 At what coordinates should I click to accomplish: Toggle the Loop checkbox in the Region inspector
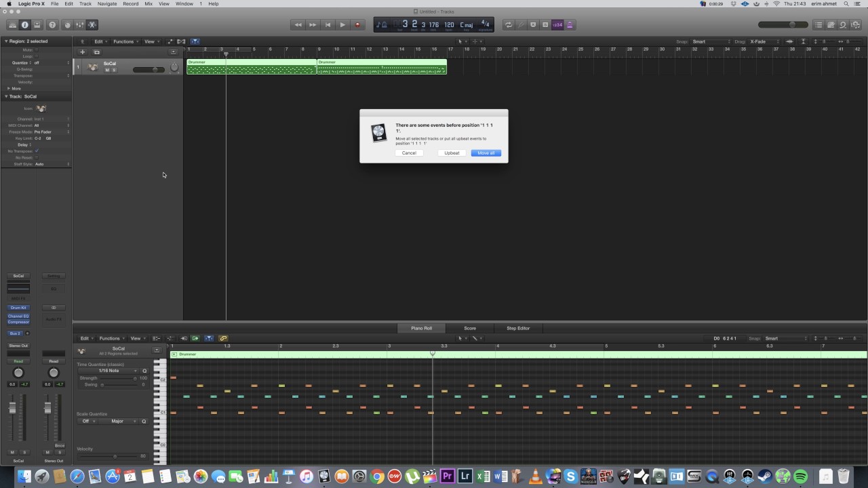[x=36, y=56]
